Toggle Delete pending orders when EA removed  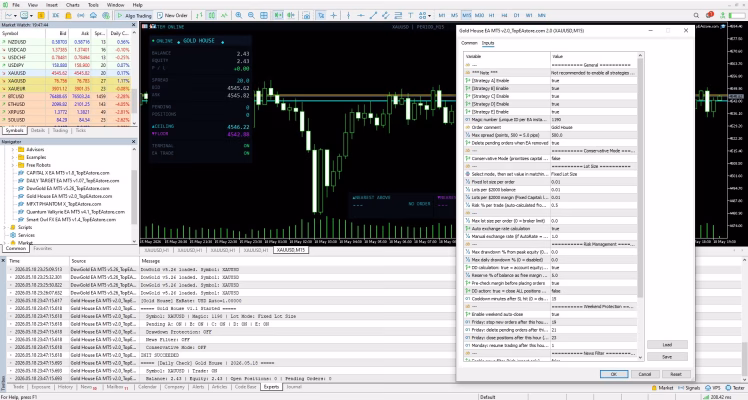(x=593, y=143)
